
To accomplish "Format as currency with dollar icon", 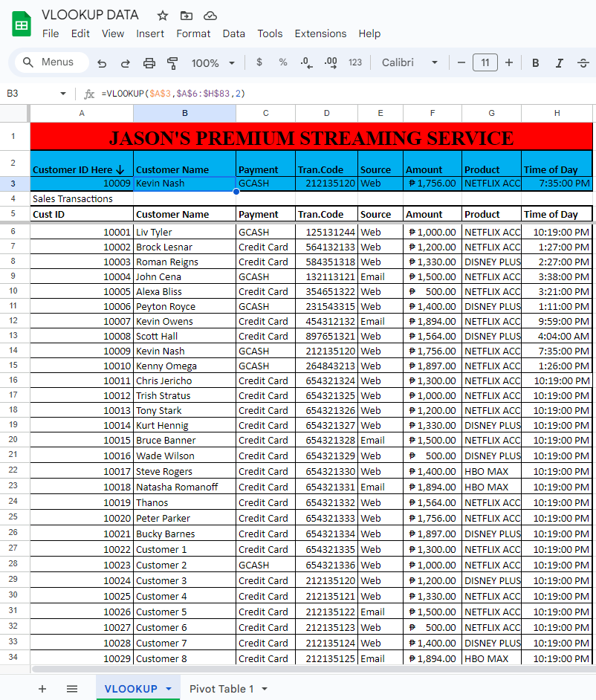I will pos(259,62).
